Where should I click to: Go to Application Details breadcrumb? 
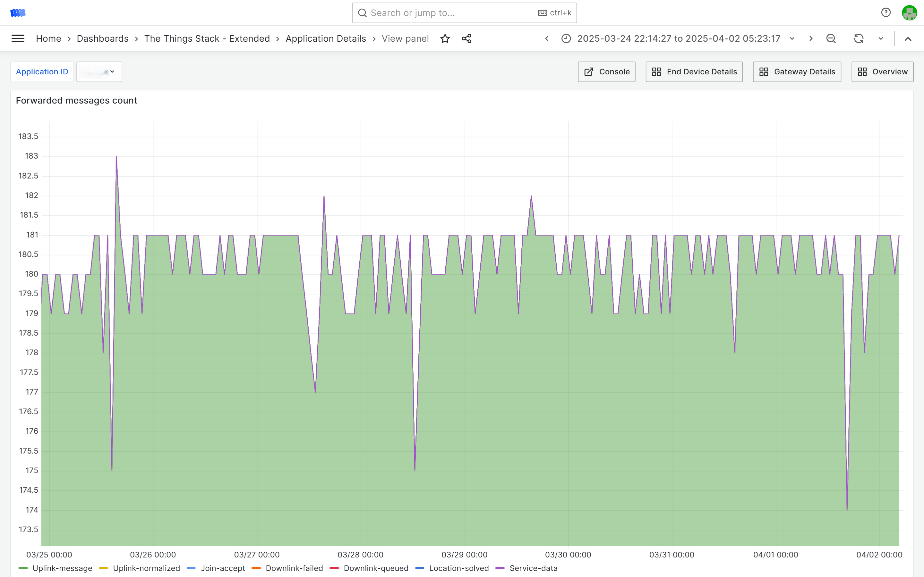point(325,38)
